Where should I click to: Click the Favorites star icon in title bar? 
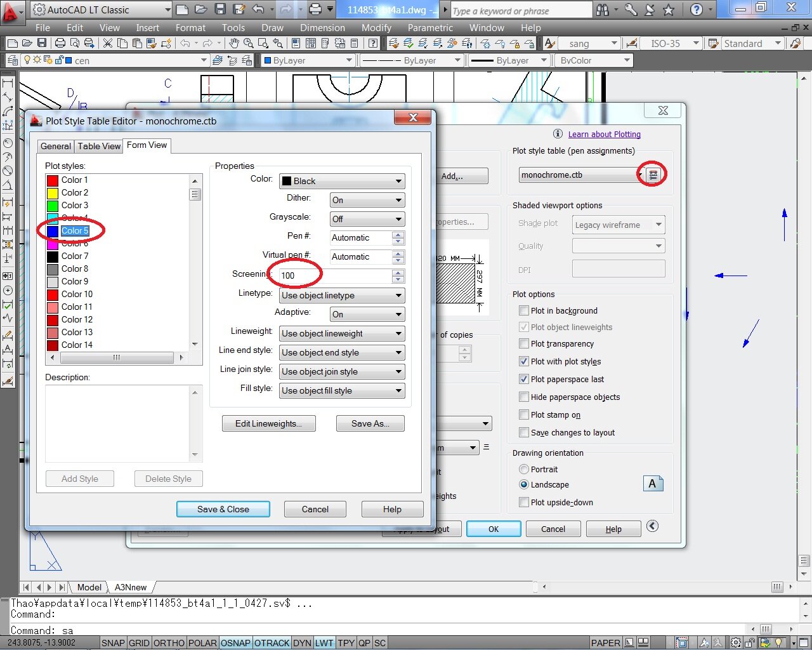tap(669, 10)
